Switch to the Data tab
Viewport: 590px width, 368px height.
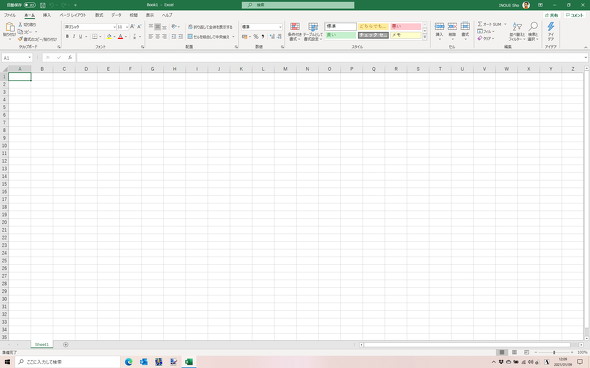[116, 15]
